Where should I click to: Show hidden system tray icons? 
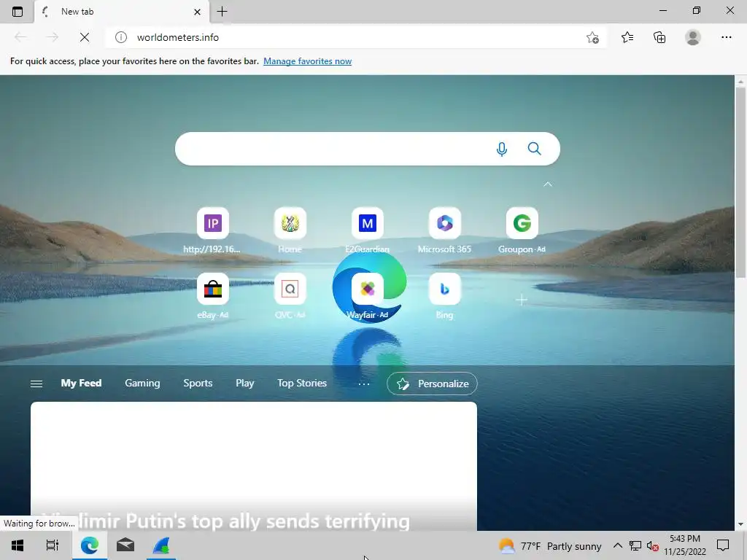[617, 545]
